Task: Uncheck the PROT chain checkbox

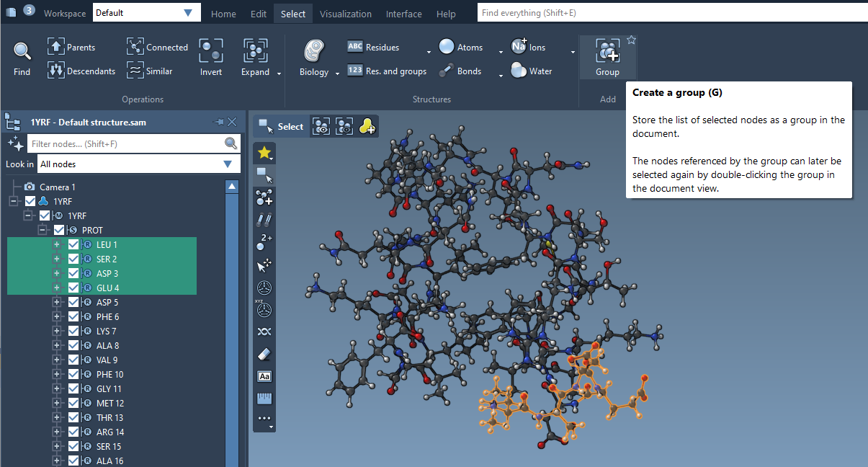Action: click(59, 231)
